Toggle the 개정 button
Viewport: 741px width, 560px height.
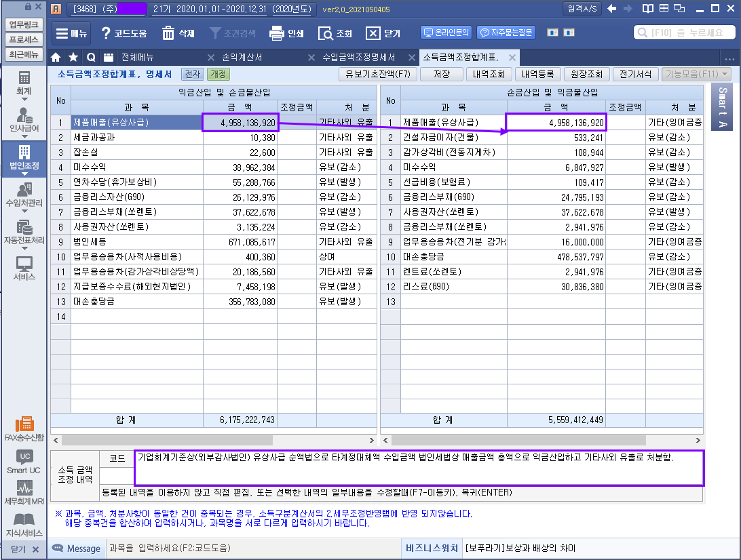point(218,74)
